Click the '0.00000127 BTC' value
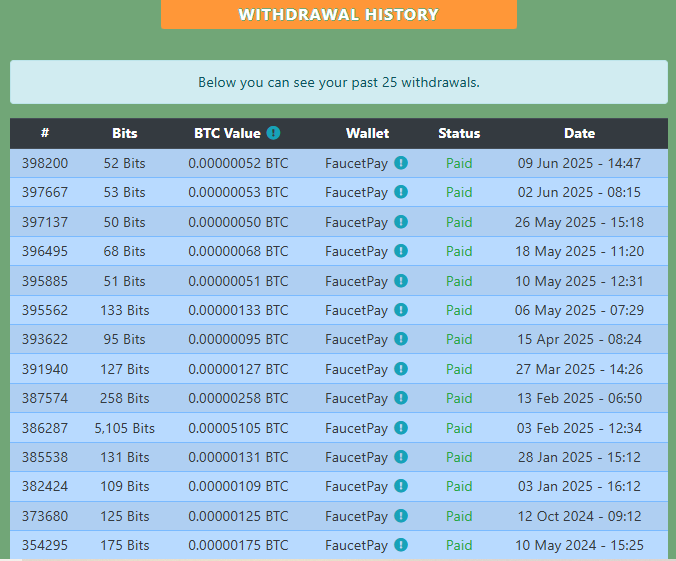 point(238,369)
